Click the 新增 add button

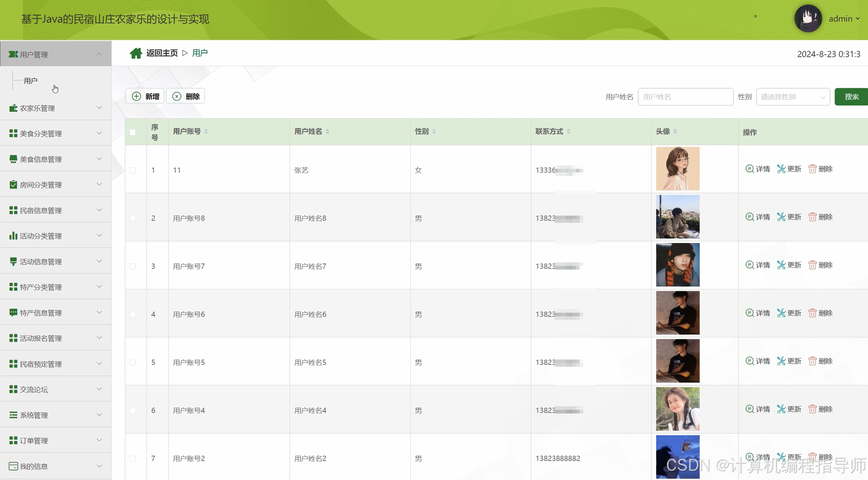(x=145, y=96)
